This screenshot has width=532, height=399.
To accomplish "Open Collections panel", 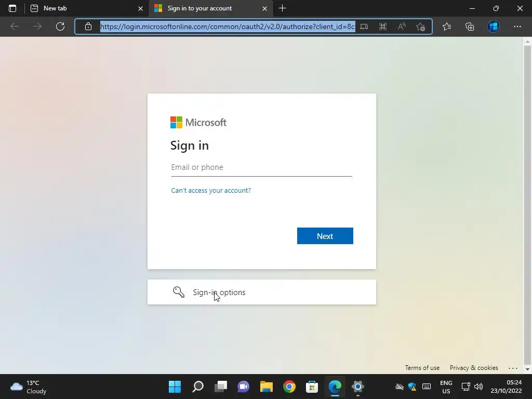I will click(x=470, y=26).
